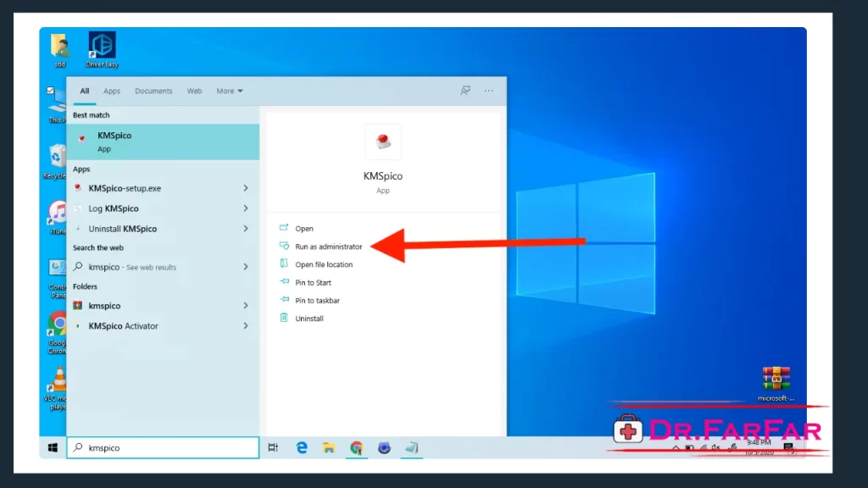Image resolution: width=868 pixels, height=488 pixels.
Task: Switch to the All search tab
Action: 84,91
